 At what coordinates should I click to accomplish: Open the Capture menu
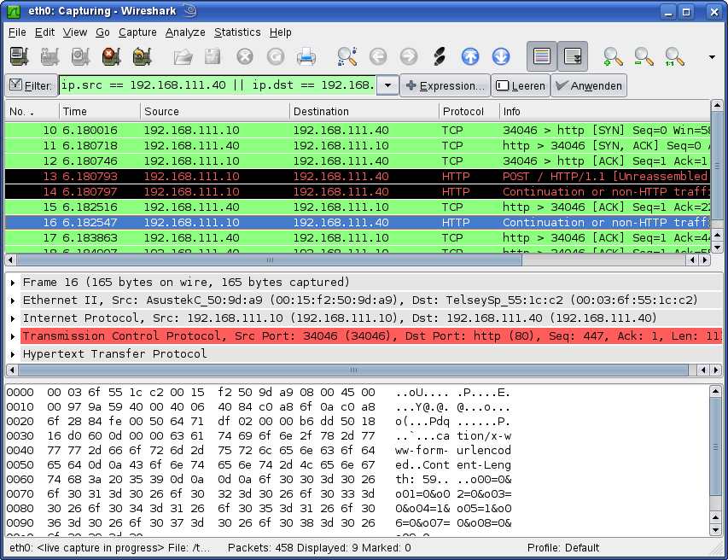click(137, 32)
